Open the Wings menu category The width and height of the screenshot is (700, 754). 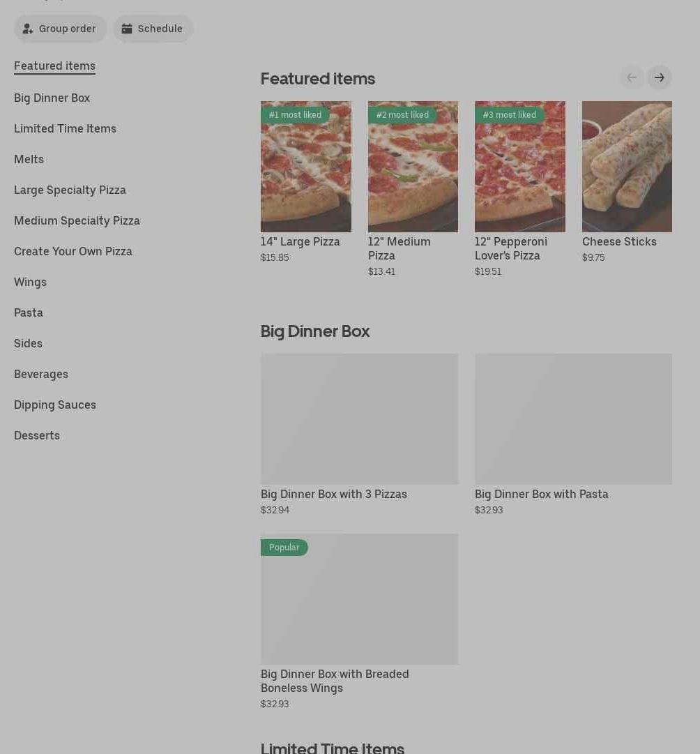point(30,282)
